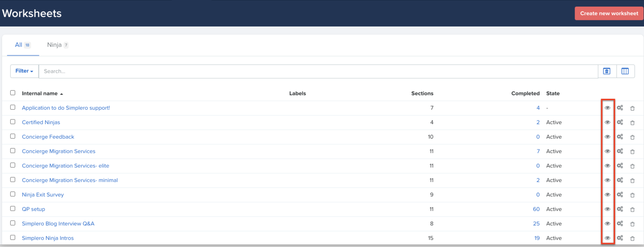Viewport: 644px width, 247px height.
Task: Click the State column header
Action: (553, 93)
